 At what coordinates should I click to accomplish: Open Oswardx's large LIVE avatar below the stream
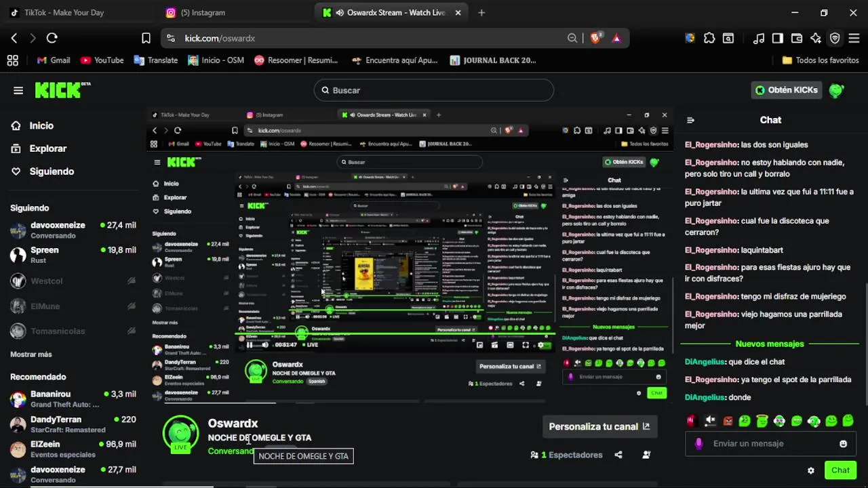click(x=180, y=433)
